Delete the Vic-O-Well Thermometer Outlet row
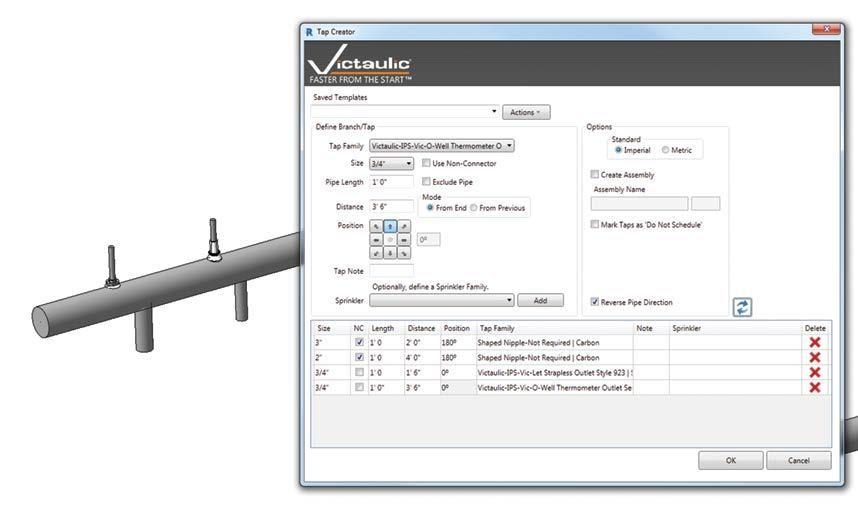The width and height of the screenshot is (858, 519). pyautogui.click(x=815, y=387)
